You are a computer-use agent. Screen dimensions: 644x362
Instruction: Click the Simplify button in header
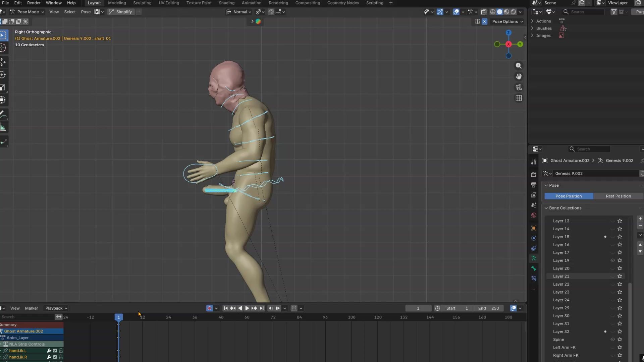[120, 12]
